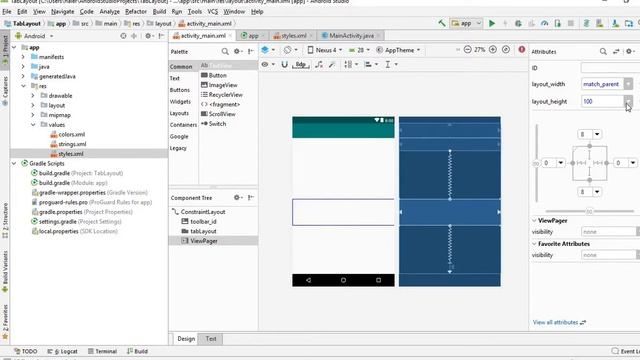Open the top margin 8 dropdown

[597, 134]
